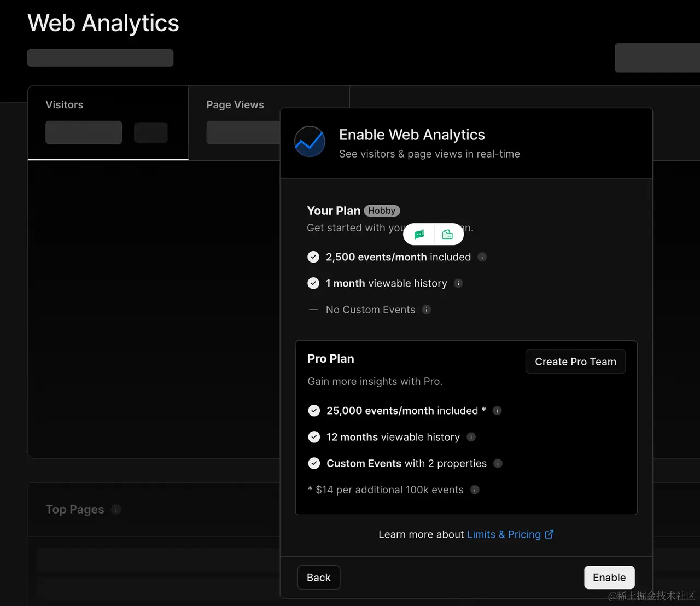Switch to the Page Views tab
This screenshot has width=700, height=606.
(x=235, y=105)
